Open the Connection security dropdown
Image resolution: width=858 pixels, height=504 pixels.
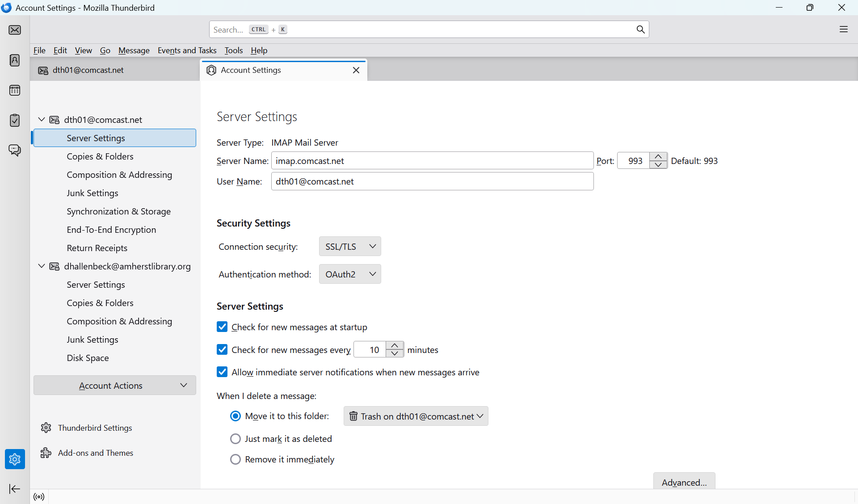tap(350, 246)
